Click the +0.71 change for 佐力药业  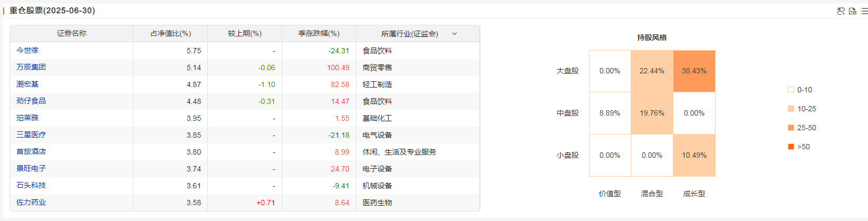coord(266,203)
